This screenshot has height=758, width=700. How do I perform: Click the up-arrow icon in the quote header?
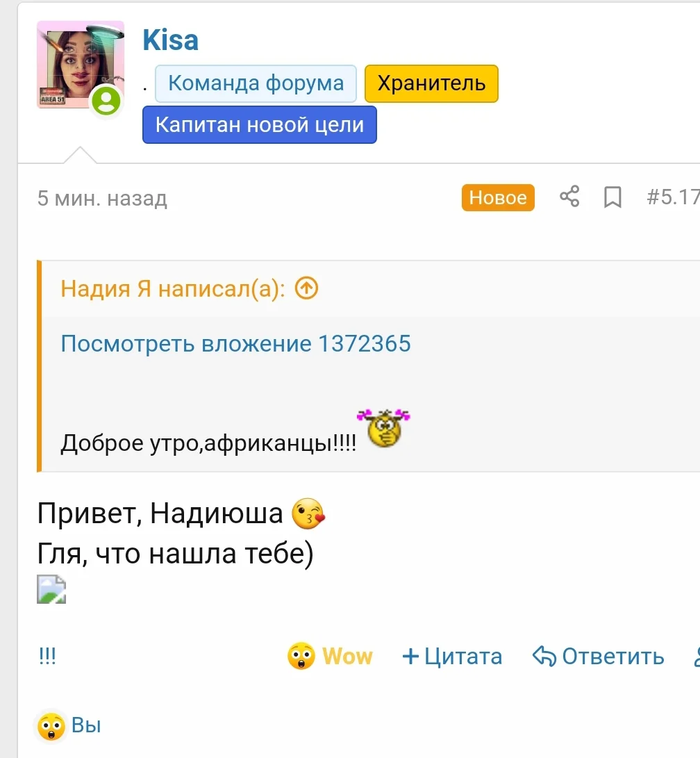tap(306, 288)
